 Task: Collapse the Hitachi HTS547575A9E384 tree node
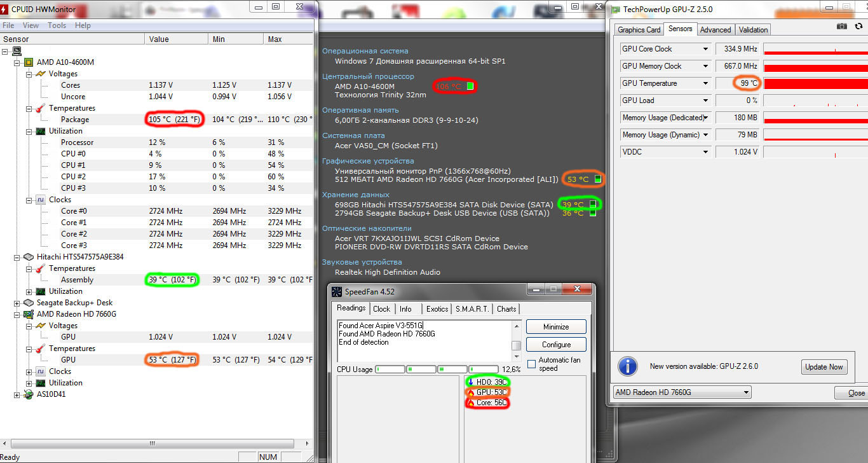pos(17,257)
